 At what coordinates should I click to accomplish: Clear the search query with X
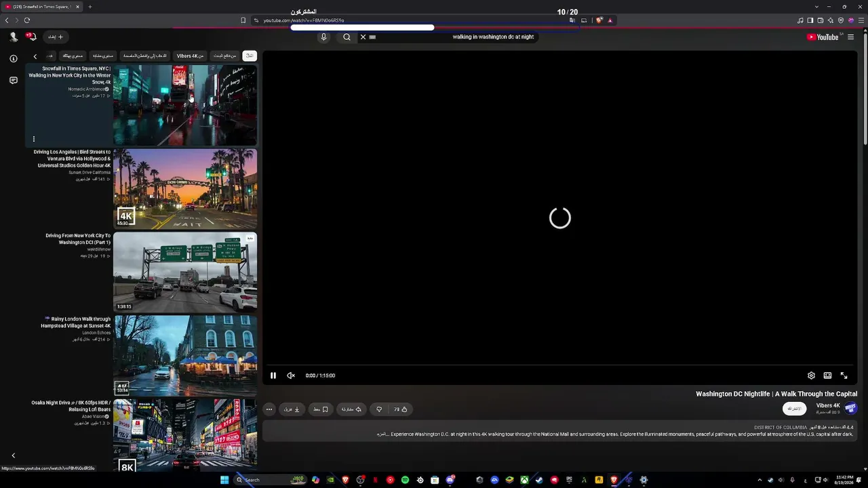[363, 37]
